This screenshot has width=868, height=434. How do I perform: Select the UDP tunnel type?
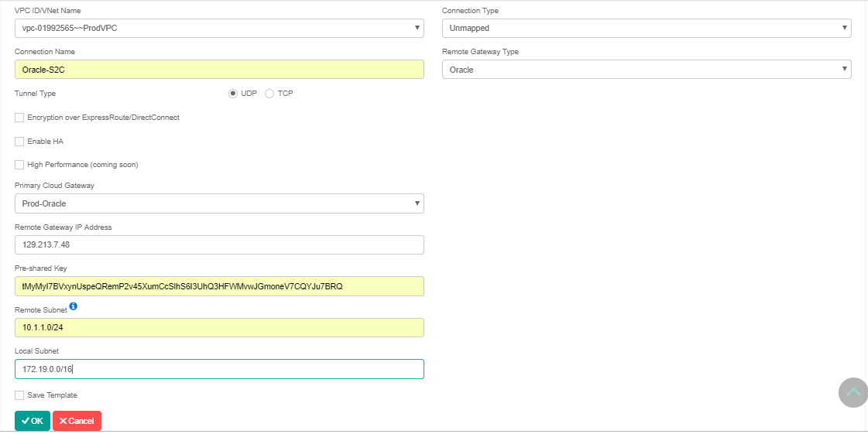(x=233, y=94)
